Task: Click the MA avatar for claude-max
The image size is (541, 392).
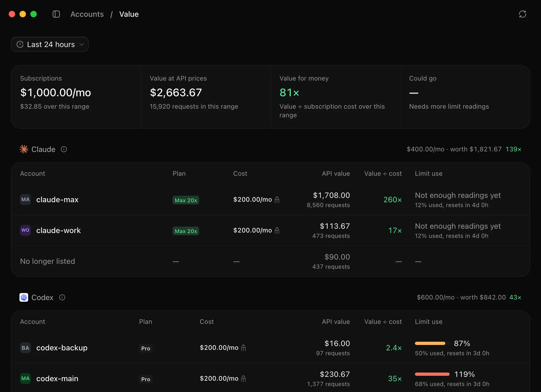Action: [x=25, y=200]
